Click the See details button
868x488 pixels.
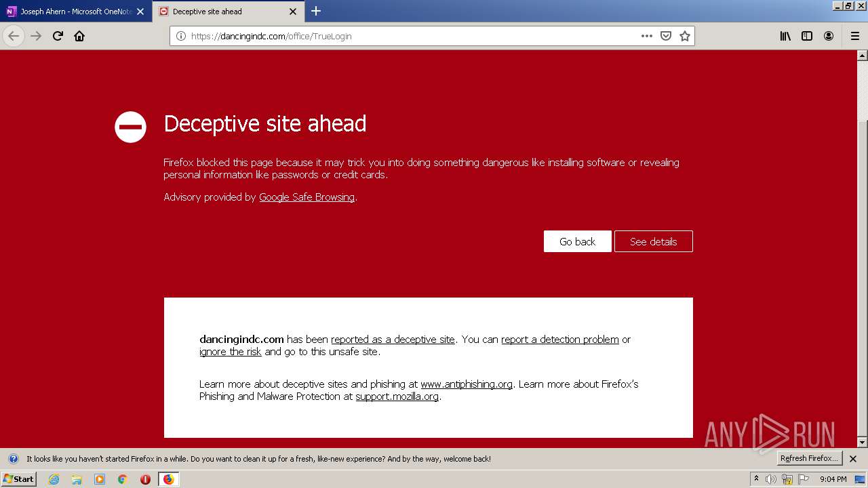point(653,241)
